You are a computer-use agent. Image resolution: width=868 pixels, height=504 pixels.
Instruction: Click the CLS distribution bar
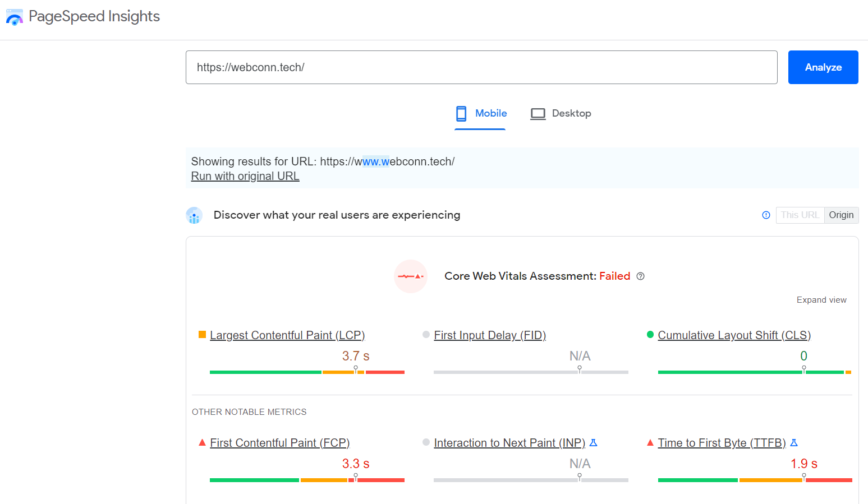coord(755,372)
